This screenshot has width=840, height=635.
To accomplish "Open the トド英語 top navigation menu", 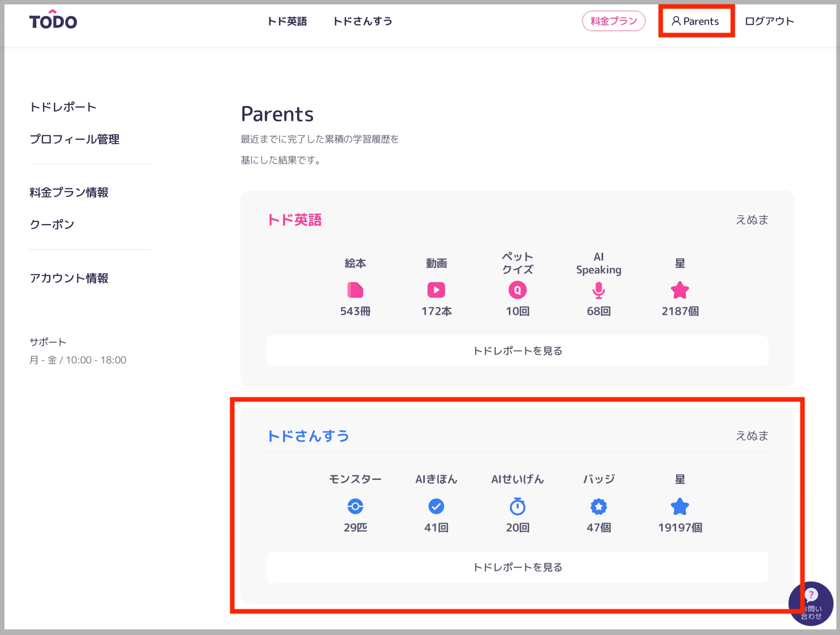I will 287,21.
